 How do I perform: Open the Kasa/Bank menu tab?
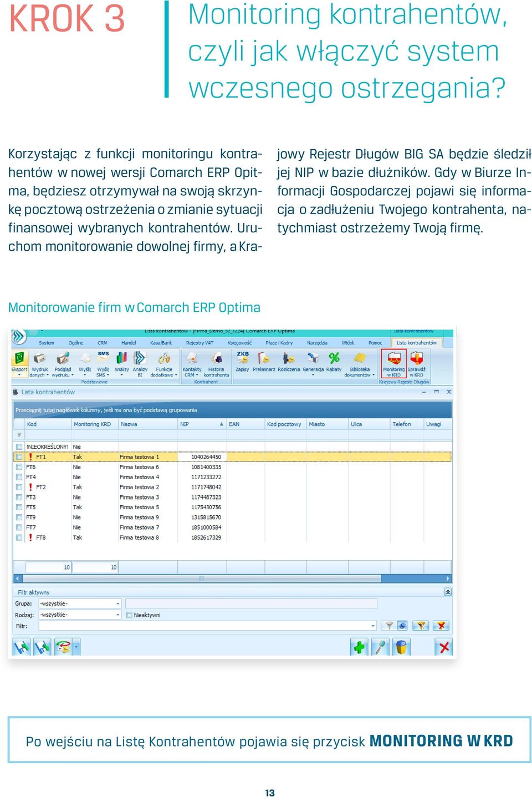pyautogui.click(x=161, y=343)
